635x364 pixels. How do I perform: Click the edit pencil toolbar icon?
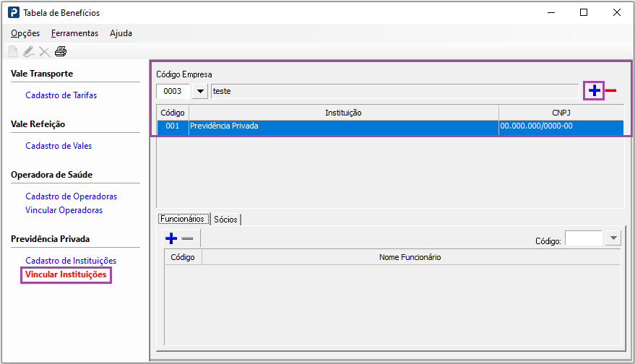click(28, 51)
